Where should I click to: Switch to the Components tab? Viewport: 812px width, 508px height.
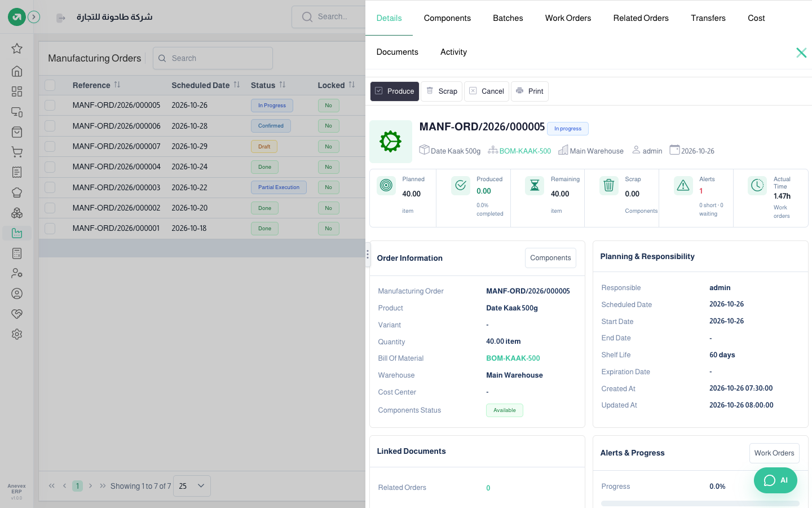(447, 18)
